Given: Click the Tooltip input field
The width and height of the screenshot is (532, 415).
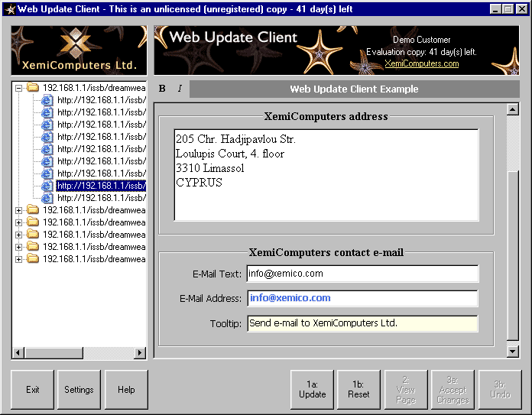Looking at the screenshot, I should pyautogui.click(x=362, y=323).
